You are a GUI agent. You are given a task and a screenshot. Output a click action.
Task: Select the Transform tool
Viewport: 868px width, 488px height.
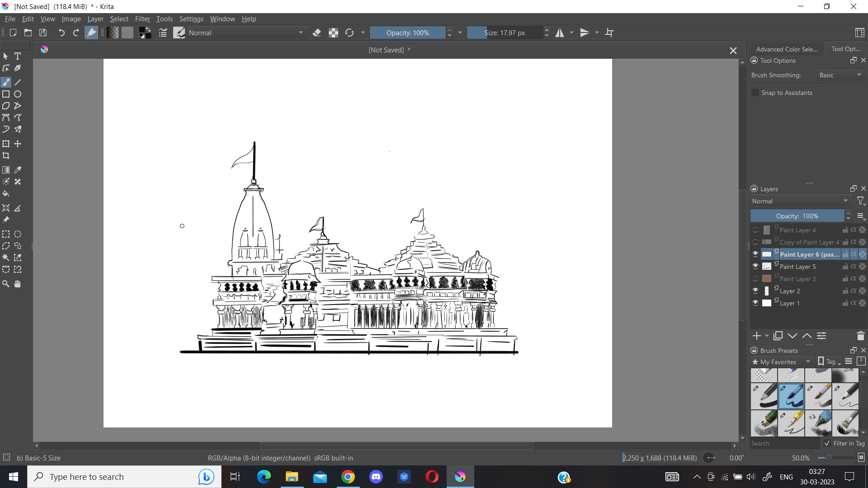tap(6, 144)
